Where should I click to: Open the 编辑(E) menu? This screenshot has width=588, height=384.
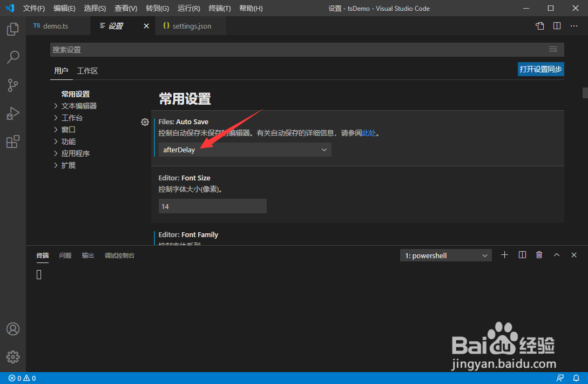tap(64, 8)
